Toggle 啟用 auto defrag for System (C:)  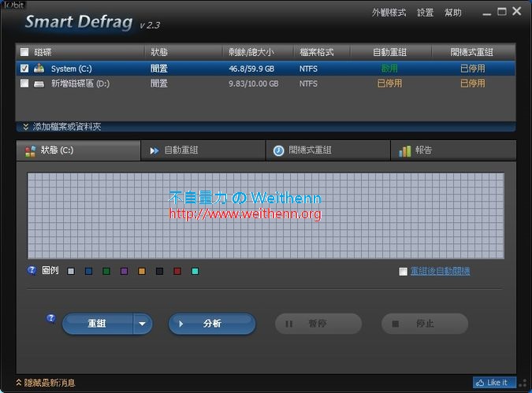(389, 69)
